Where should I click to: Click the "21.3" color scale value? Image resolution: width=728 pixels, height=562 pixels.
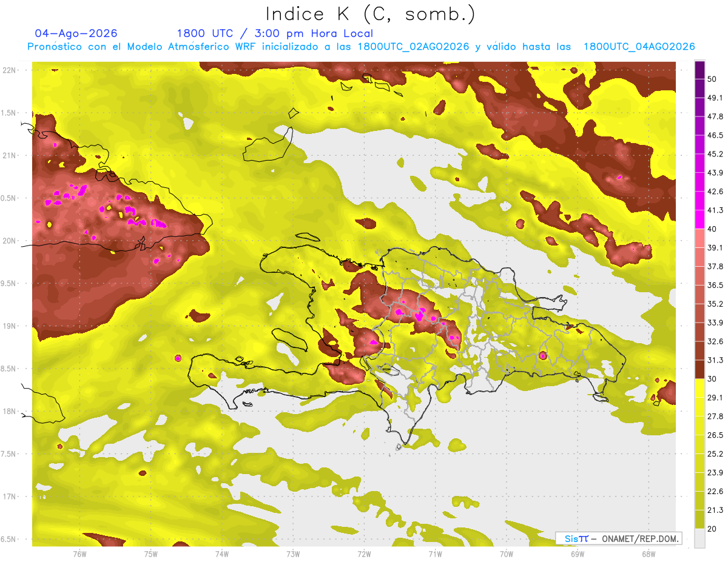715,510
